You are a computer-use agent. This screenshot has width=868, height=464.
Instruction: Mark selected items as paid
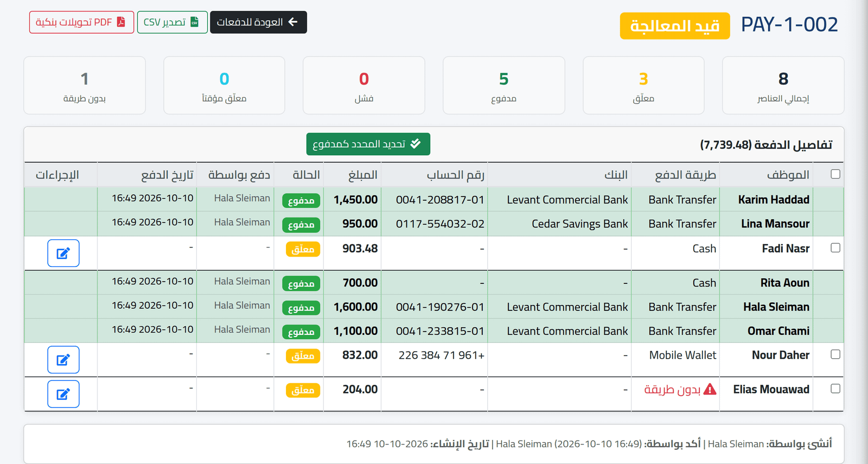tap(368, 144)
